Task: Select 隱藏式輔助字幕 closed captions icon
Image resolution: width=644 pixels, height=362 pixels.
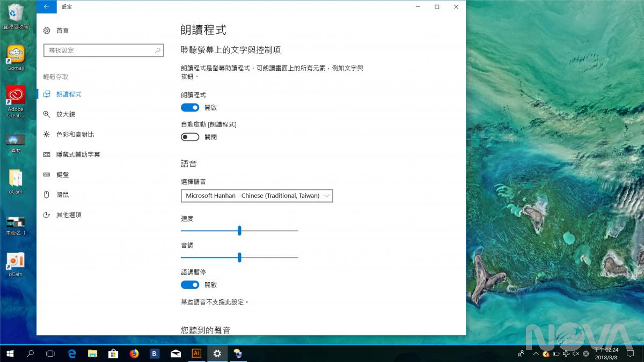Action: coord(47,154)
